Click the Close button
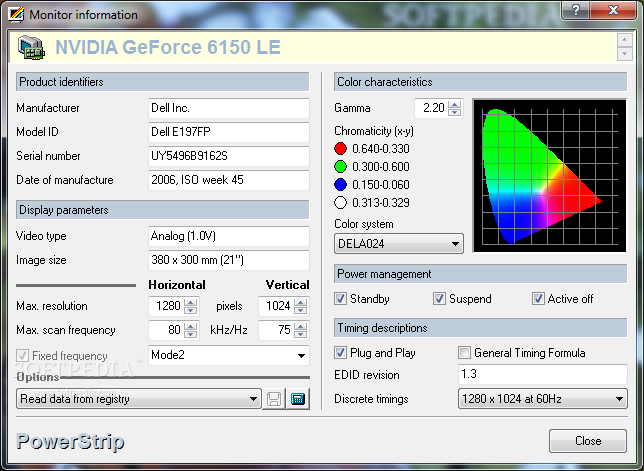This screenshot has width=644, height=471. pos(588,441)
